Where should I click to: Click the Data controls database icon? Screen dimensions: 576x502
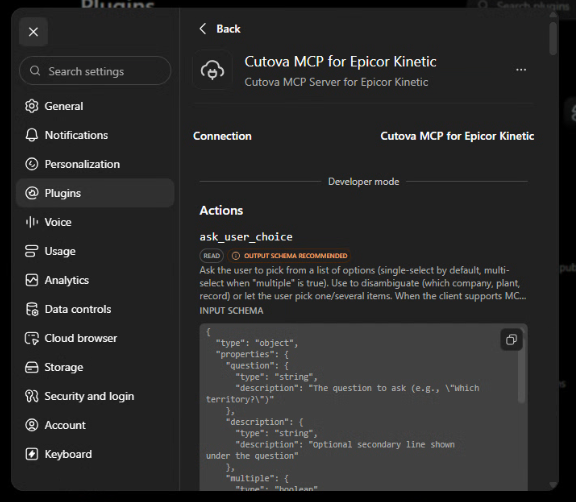click(x=32, y=309)
